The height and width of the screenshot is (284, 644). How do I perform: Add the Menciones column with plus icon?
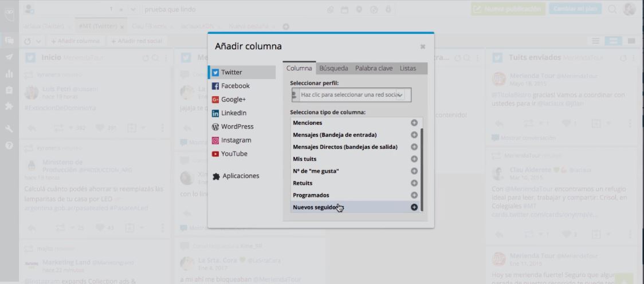coord(414,123)
